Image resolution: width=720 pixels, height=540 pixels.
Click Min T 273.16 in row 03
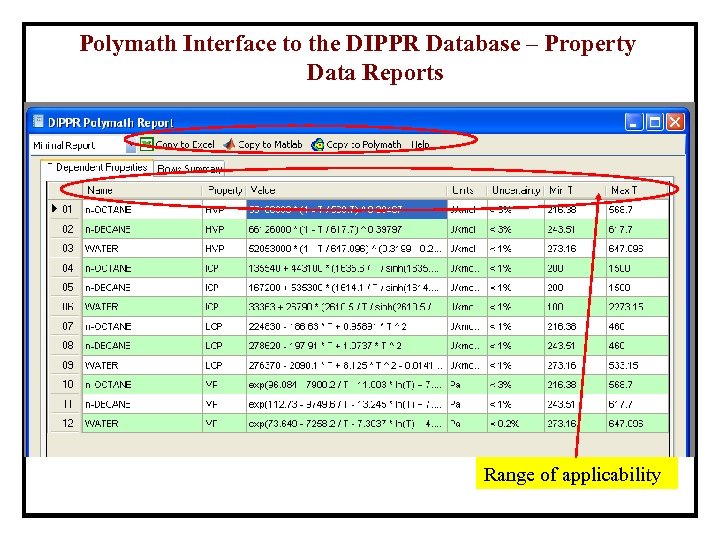575,248
